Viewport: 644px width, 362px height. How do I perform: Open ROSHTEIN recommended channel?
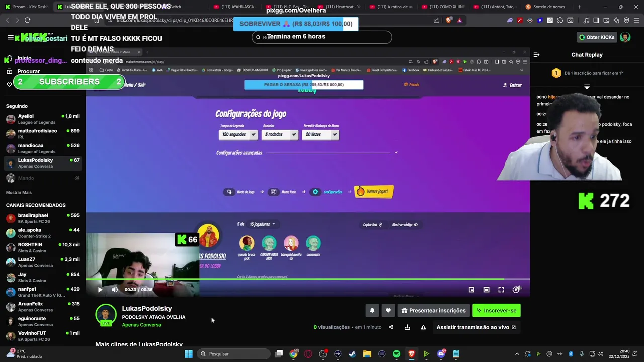pos(43,248)
